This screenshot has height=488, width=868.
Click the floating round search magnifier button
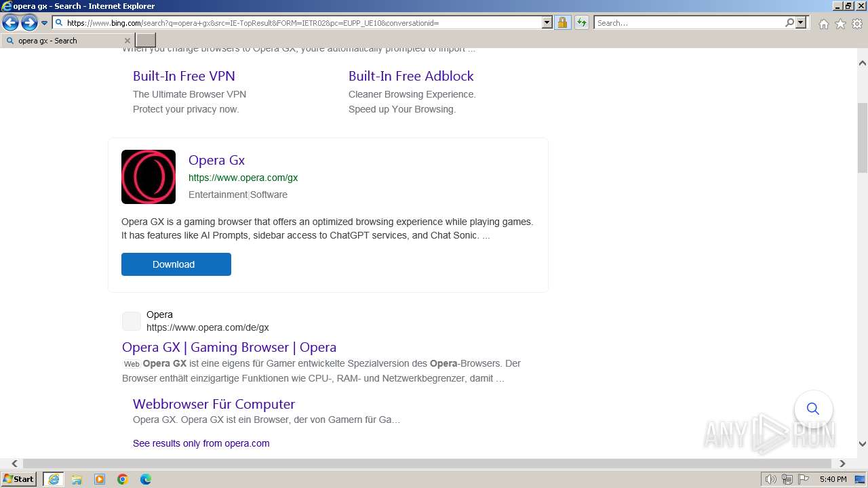coord(813,409)
